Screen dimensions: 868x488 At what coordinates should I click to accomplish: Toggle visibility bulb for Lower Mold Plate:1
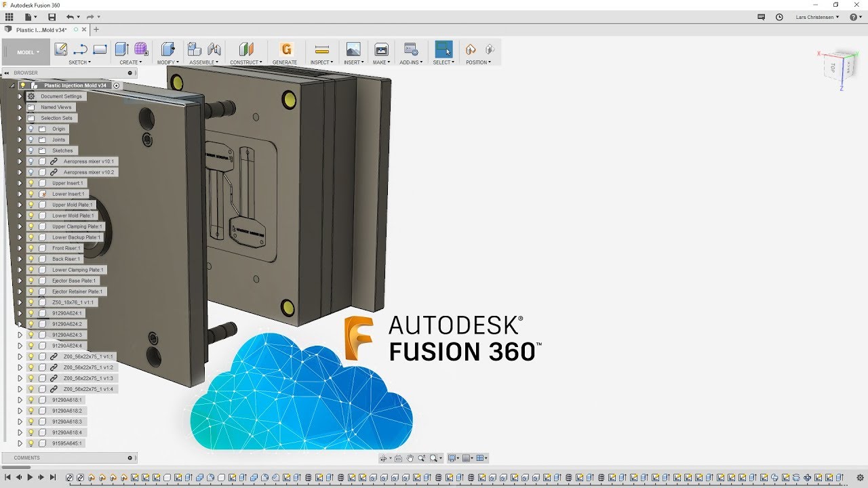[31, 216]
